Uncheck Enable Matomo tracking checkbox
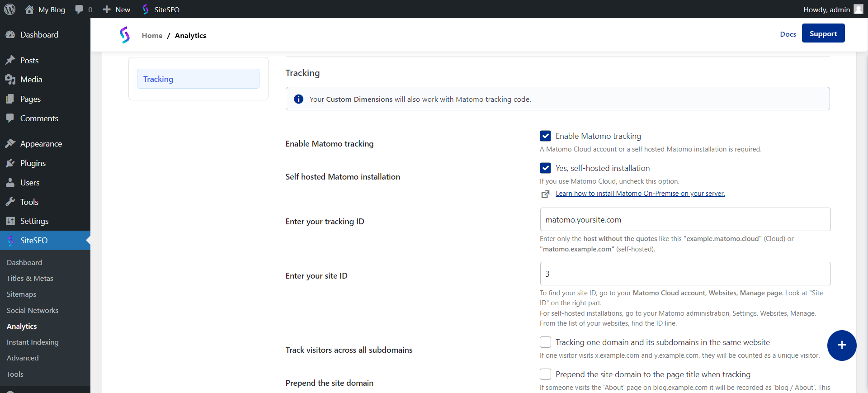Image resolution: width=868 pixels, height=393 pixels. [x=545, y=136]
